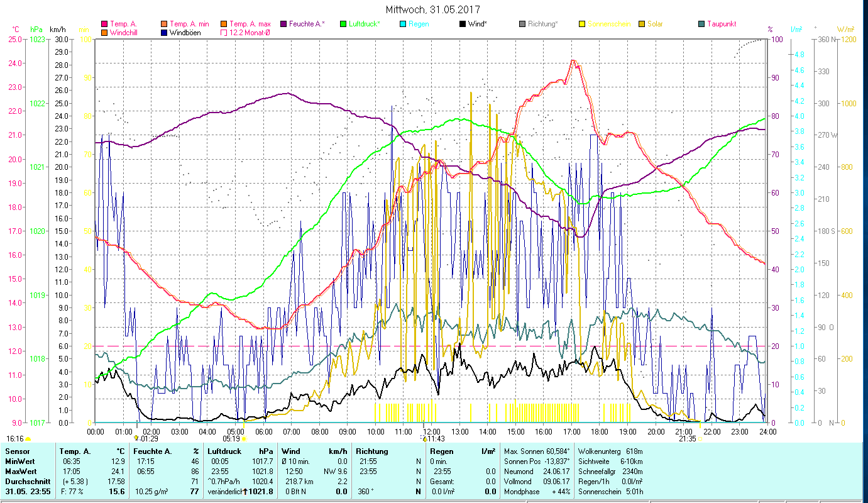Viewport: 868px width, 503px height.
Task: Click the absolute humidity 10.25 g/m²
Action: click(x=151, y=492)
